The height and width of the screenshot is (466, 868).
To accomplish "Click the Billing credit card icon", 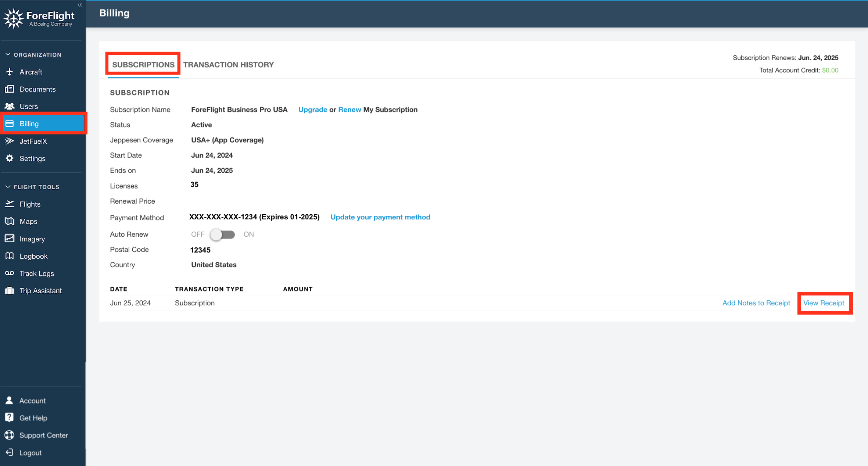I will click(10, 123).
